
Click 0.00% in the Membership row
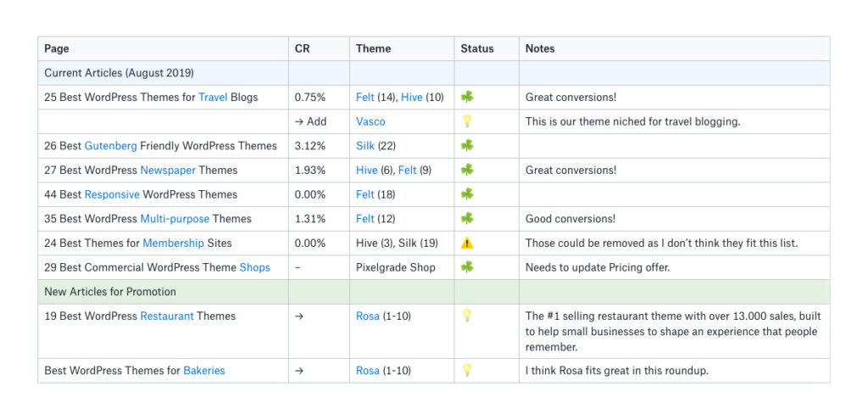point(310,244)
